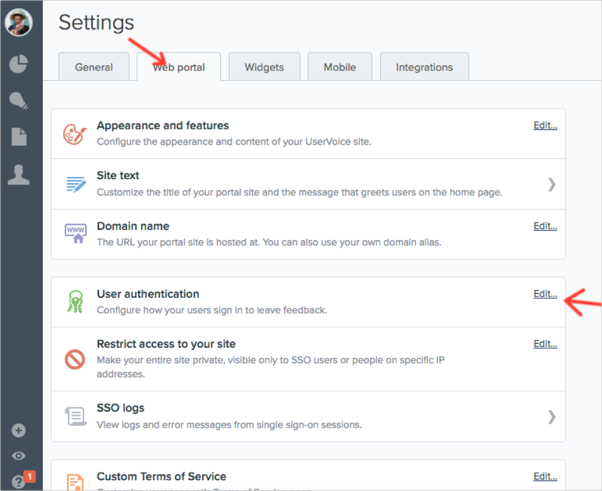Click the User authentication keyhole icon
Image resolution: width=602 pixels, height=491 pixels.
coord(75,303)
